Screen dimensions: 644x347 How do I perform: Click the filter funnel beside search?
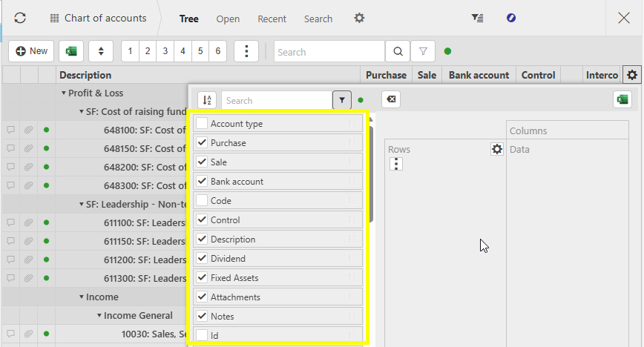click(422, 52)
